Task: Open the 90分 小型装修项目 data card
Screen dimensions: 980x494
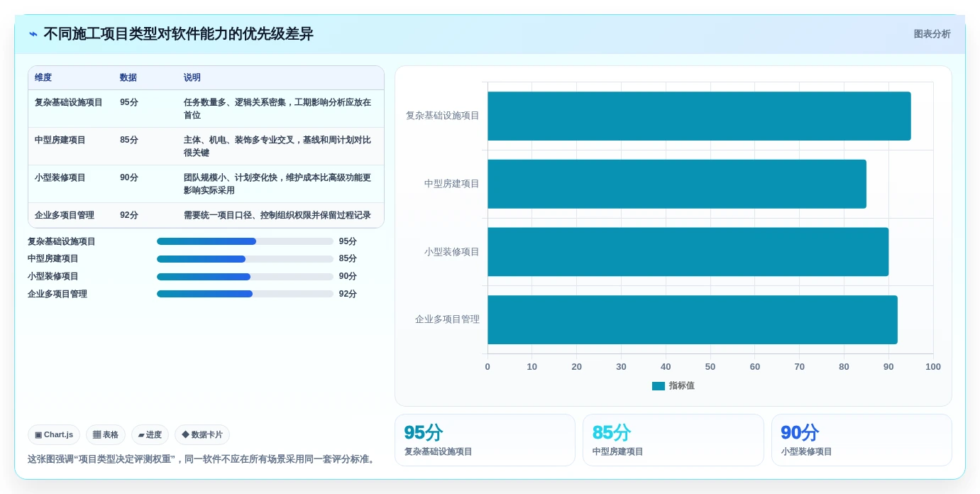Action: point(861,440)
